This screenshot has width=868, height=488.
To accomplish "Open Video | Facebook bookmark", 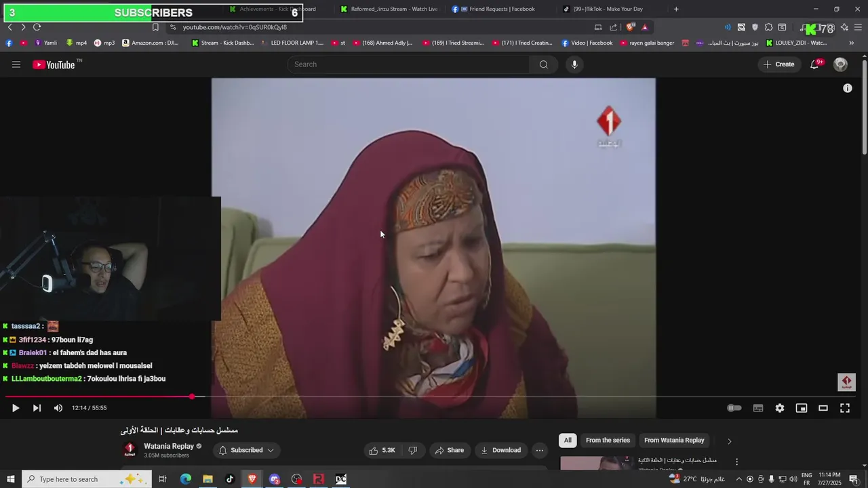I will [587, 43].
